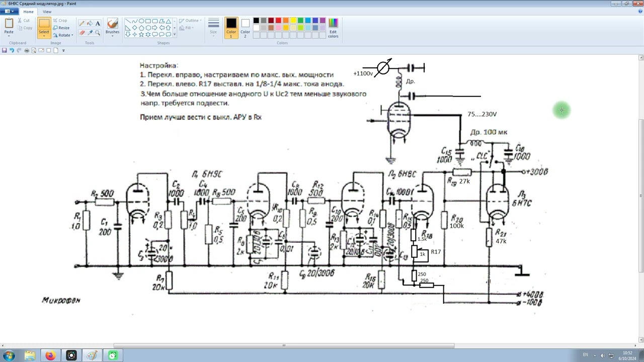
Task: Open Firefox from the taskbar
Action: point(50,355)
